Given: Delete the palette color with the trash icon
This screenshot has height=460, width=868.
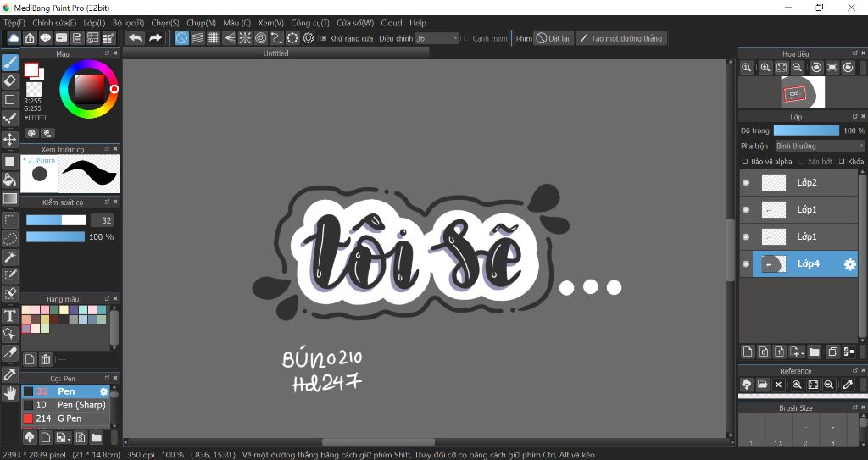Looking at the screenshot, I should coord(46,359).
